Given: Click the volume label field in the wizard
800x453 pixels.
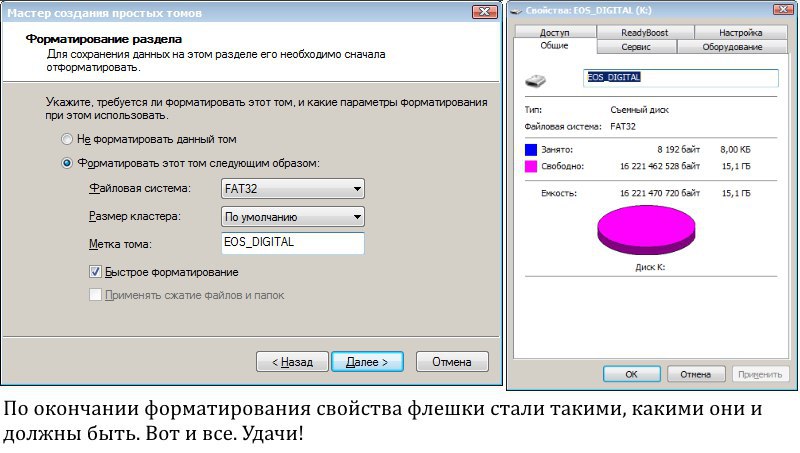Looking at the screenshot, I should 292,243.
